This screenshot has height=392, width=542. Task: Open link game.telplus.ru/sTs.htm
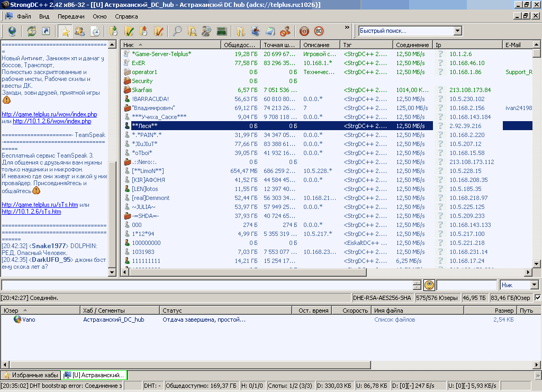40,205
